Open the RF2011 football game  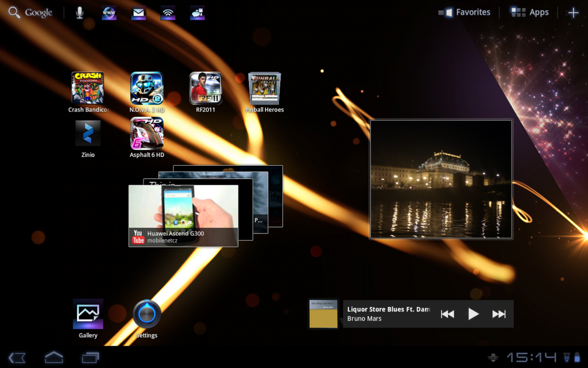[x=205, y=87]
